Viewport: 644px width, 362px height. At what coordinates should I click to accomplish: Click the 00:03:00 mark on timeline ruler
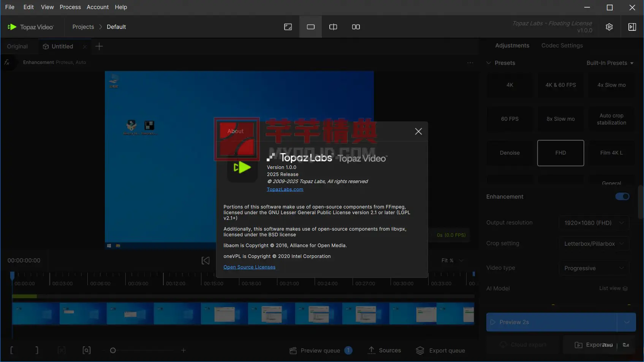point(62,284)
